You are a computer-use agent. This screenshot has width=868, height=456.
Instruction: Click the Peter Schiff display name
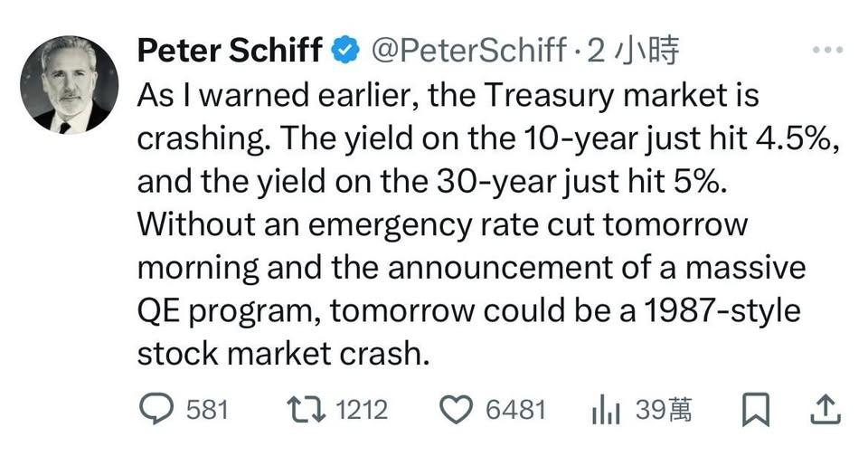point(230,52)
